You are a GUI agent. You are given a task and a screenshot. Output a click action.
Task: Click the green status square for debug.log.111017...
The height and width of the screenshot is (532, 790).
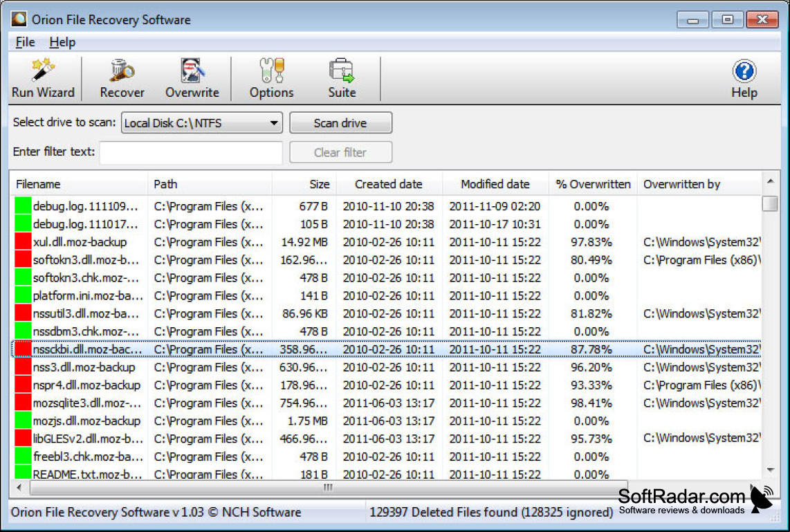pyautogui.click(x=23, y=224)
